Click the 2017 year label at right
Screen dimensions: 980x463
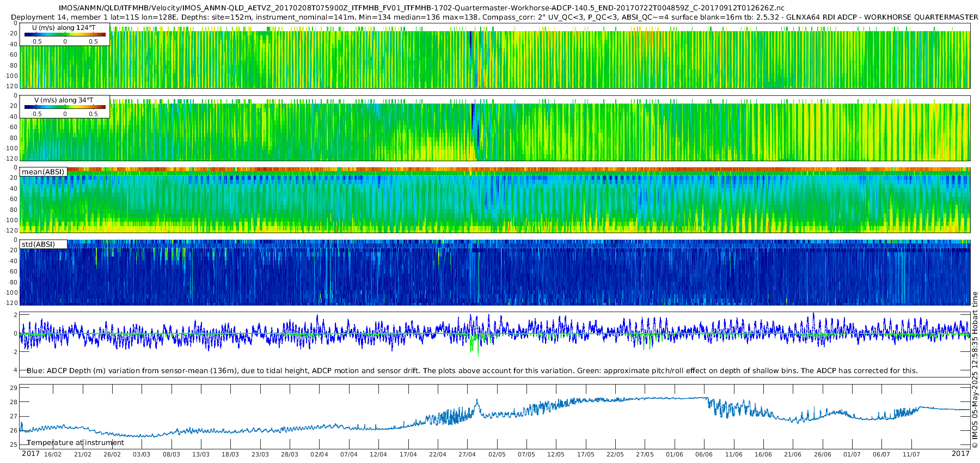coord(960,454)
